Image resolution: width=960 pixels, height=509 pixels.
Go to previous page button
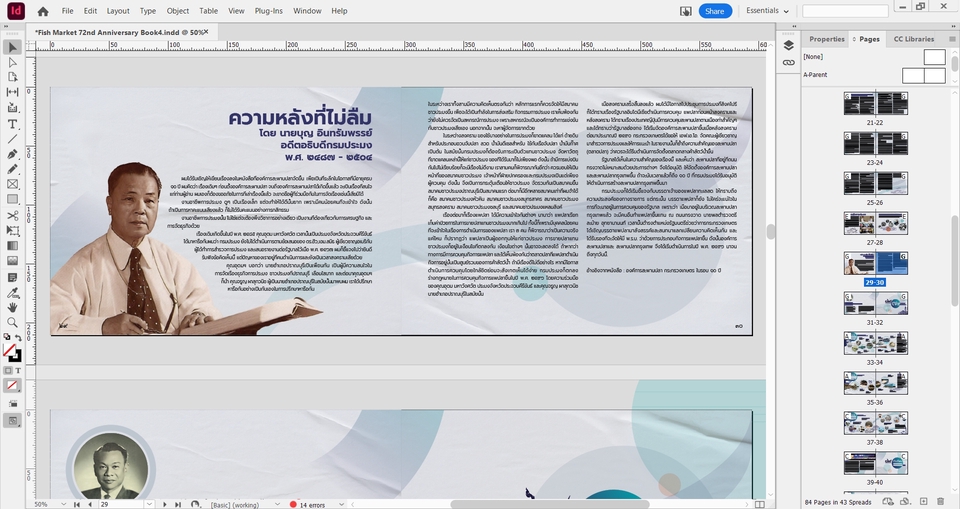coord(90,504)
